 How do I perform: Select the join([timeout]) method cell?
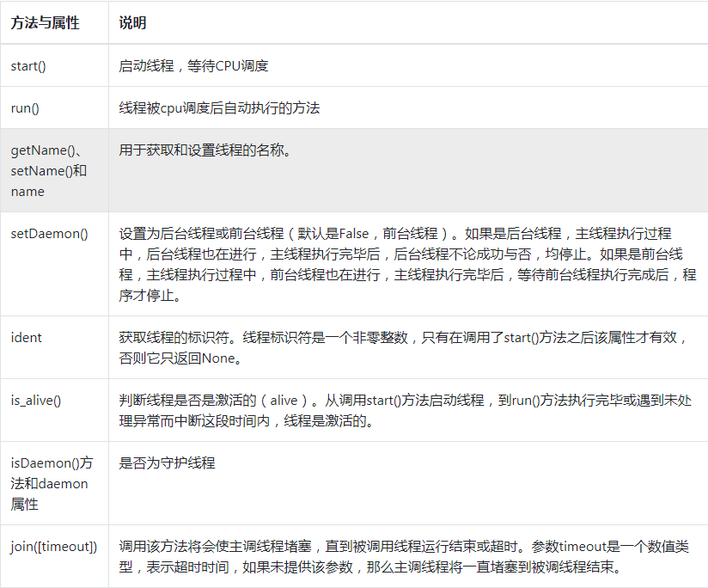pyautogui.click(x=53, y=547)
